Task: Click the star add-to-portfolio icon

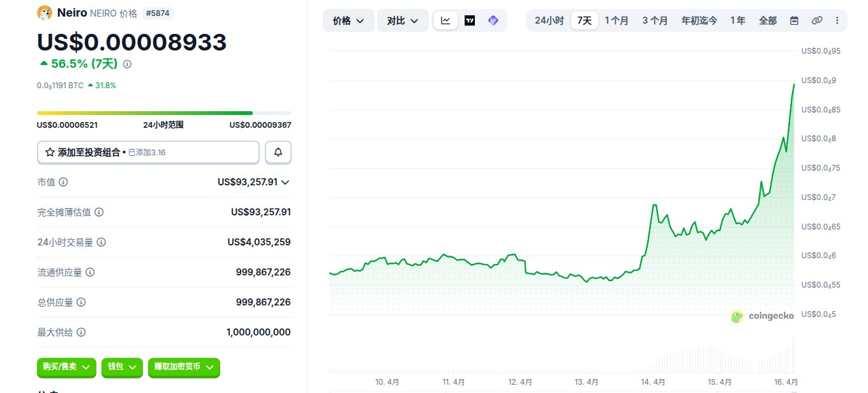Action: pos(50,152)
